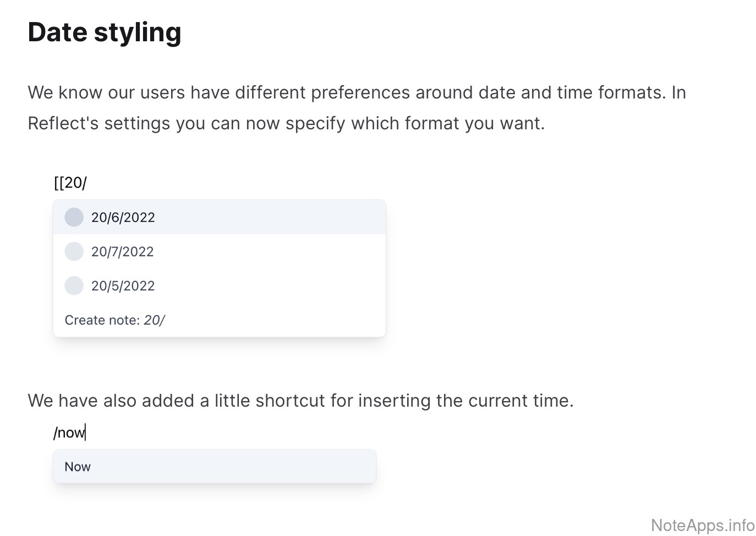Viewport: 756px width, 536px height.
Task: Place cursor in the "[[20/" text
Action: point(70,183)
